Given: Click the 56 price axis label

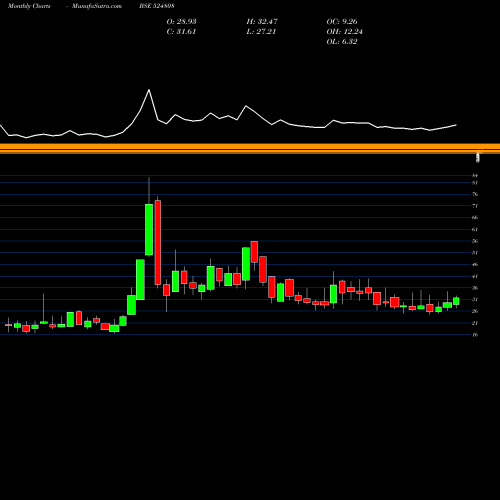Looking at the screenshot, I should (475, 241).
